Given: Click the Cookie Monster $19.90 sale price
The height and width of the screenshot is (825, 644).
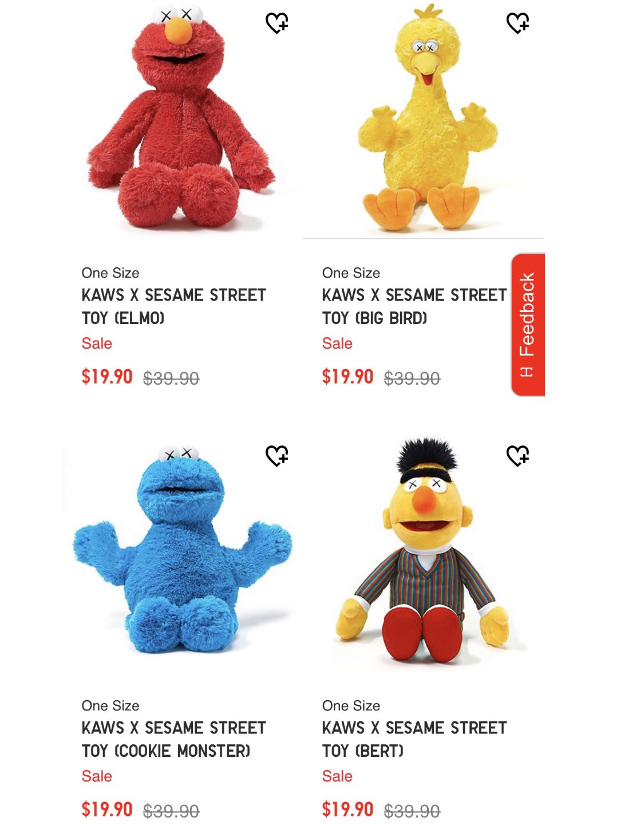Looking at the screenshot, I should 107,810.
